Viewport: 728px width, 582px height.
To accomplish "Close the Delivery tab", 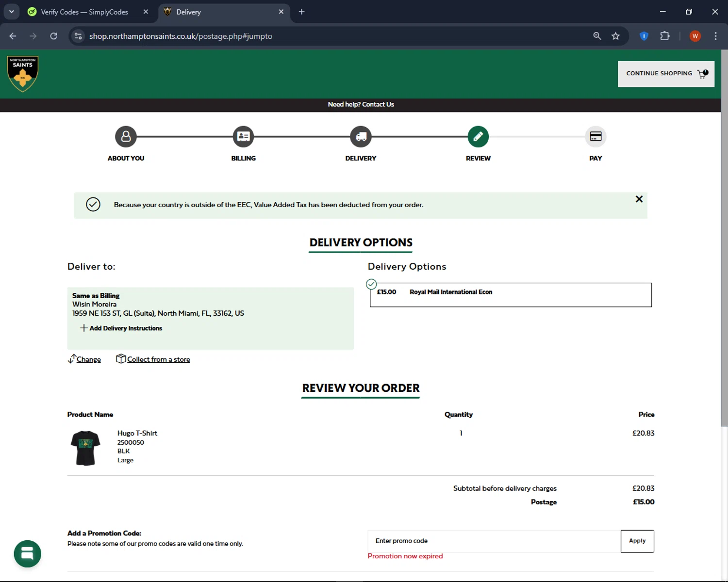I will click(281, 12).
